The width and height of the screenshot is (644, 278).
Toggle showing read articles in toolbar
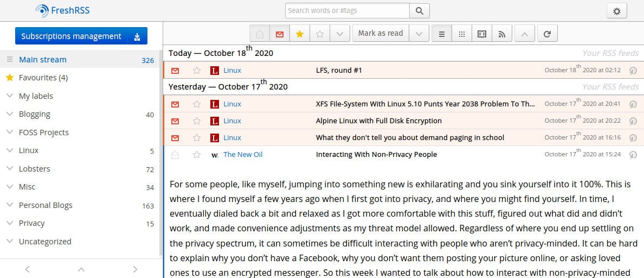coord(260,34)
